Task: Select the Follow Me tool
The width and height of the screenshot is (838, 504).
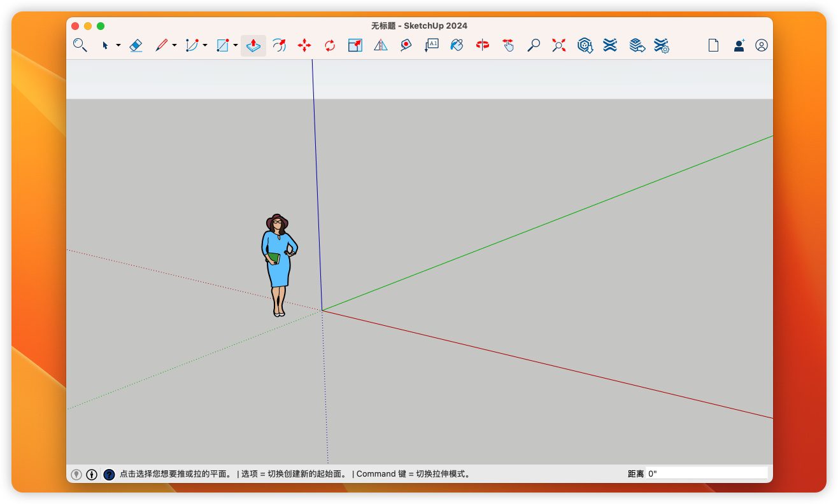Action: coord(279,45)
